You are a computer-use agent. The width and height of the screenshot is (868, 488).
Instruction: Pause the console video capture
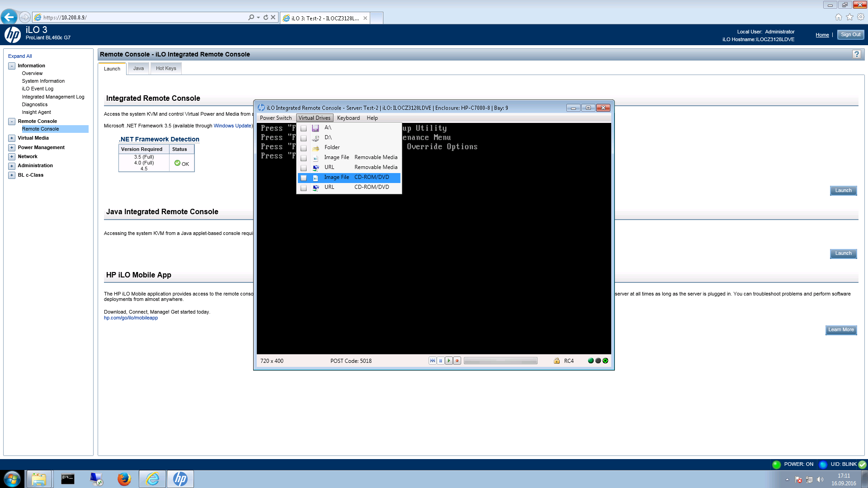click(x=440, y=361)
